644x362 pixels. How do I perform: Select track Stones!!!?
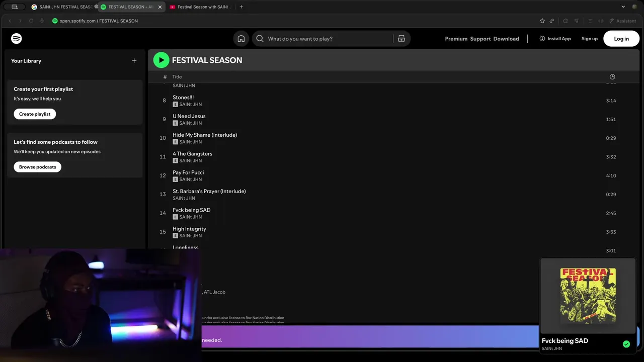183,98
